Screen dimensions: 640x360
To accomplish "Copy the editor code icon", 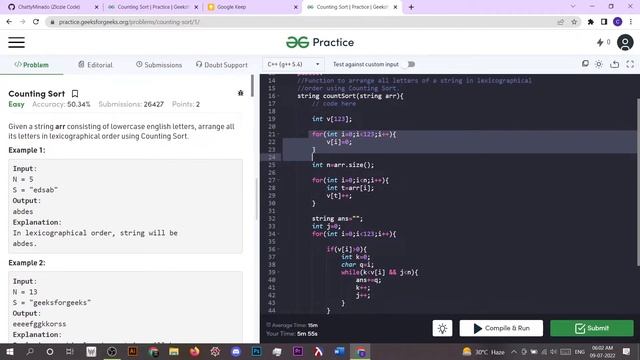I will [x=585, y=64].
